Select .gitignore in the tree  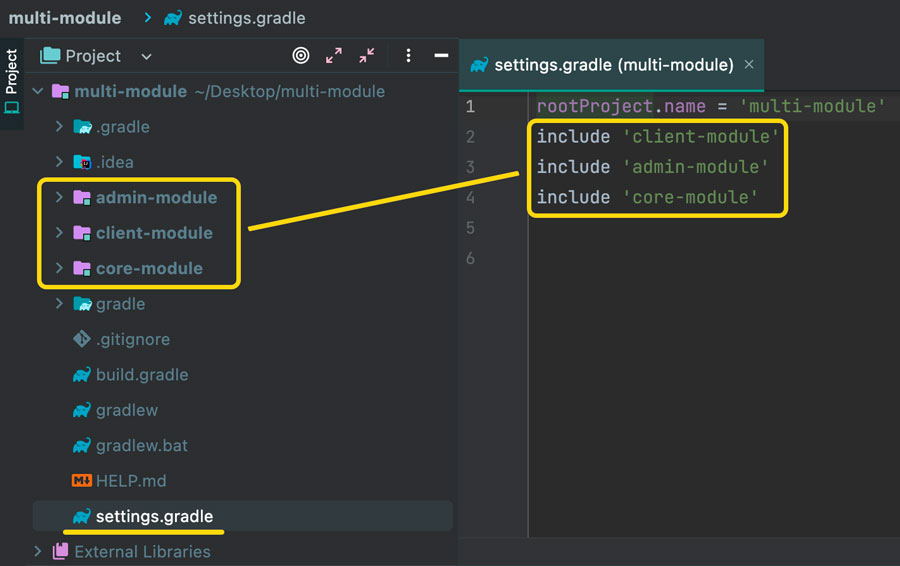click(133, 339)
